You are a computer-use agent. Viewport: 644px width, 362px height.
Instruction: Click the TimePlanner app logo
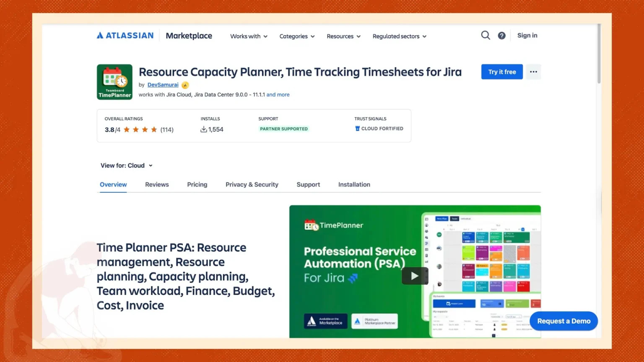click(114, 82)
